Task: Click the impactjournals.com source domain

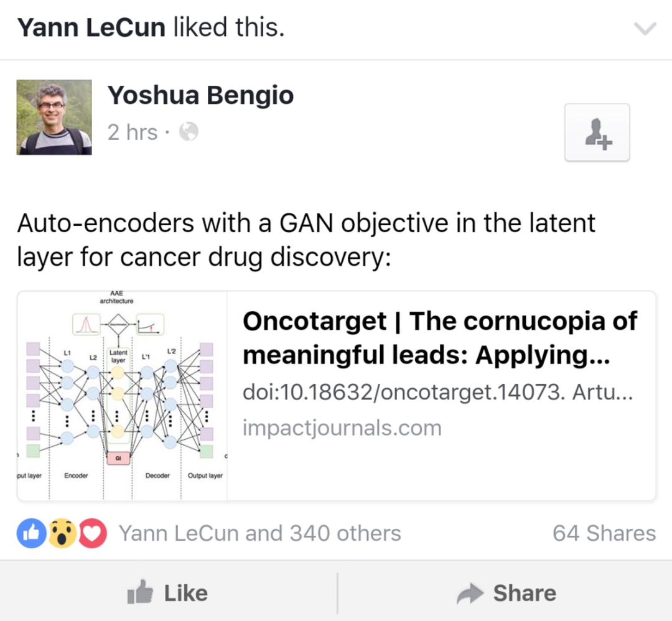Action: click(342, 428)
